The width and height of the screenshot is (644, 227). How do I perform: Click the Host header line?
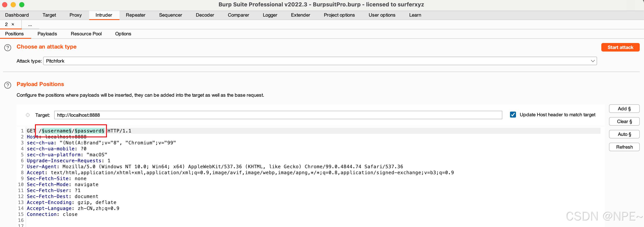(x=57, y=137)
